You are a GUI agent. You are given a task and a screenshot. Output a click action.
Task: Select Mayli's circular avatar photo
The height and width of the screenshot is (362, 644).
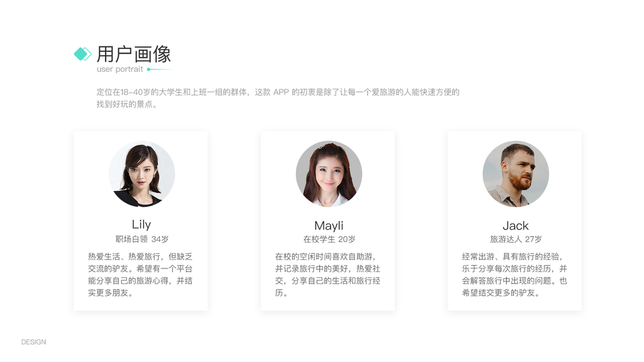coord(328,174)
